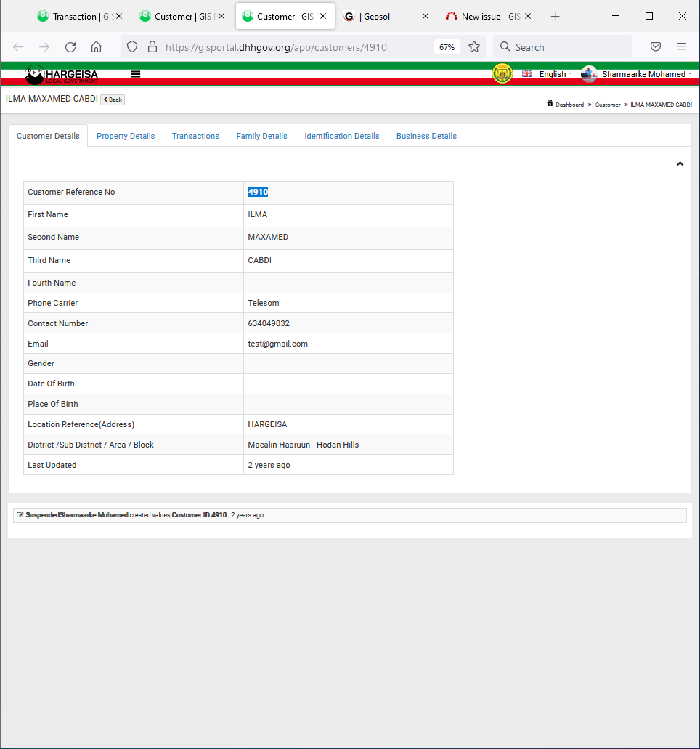The width and height of the screenshot is (700, 749).
Task: Close the active Customer browser tab
Action: (x=323, y=16)
